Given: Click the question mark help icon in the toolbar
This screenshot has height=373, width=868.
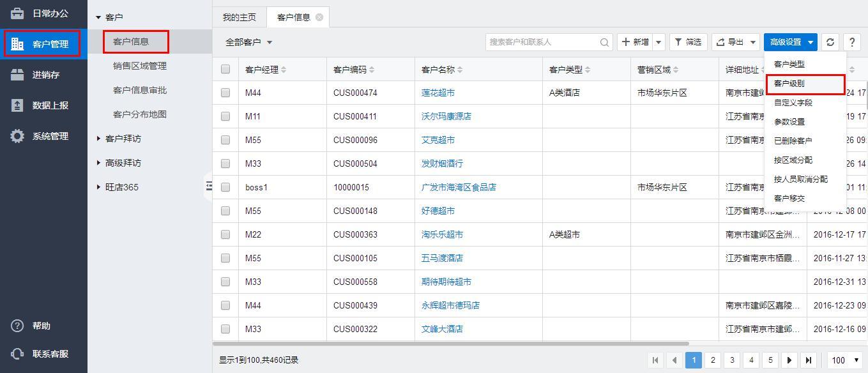Looking at the screenshot, I should [x=851, y=42].
